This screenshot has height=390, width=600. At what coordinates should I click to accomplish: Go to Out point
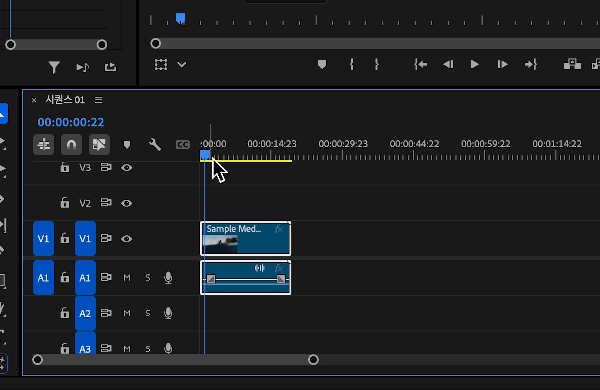[531, 64]
